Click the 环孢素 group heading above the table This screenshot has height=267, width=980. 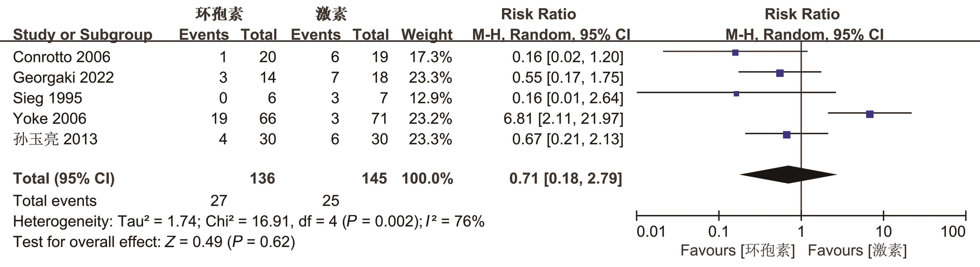click(219, 14)
